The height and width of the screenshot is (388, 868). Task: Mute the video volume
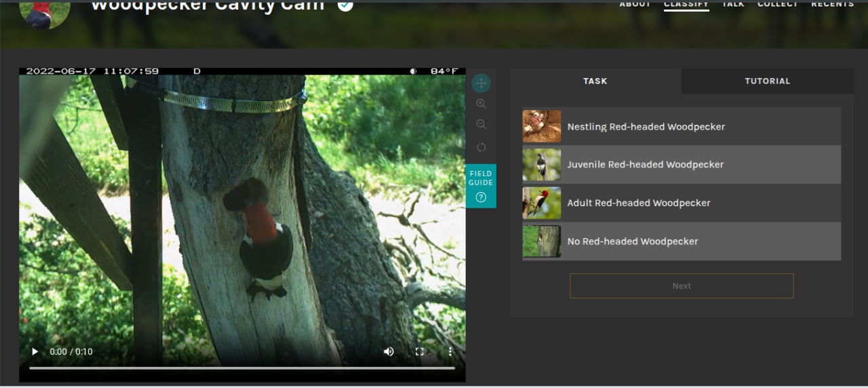pyautogui.click(x=389, y=351)
